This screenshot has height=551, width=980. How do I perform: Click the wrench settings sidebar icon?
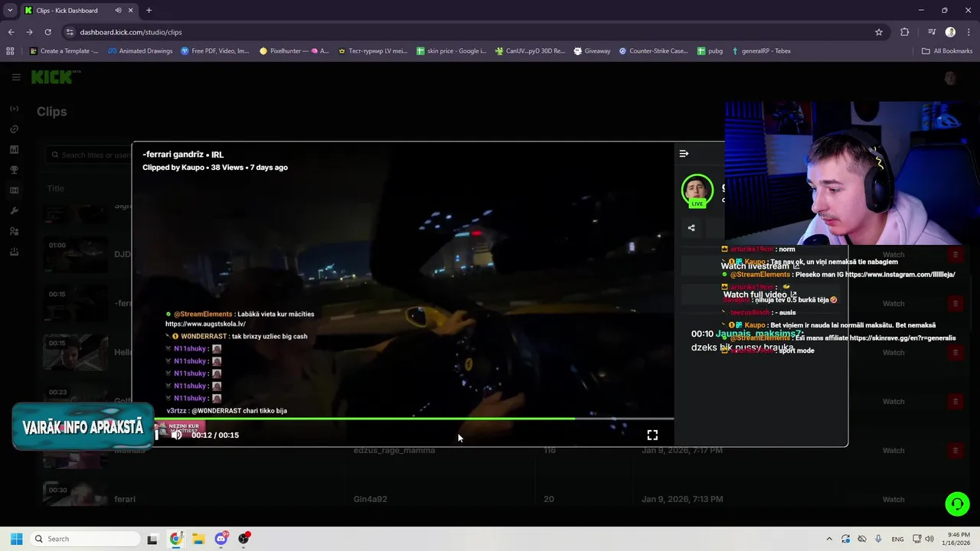point(14,210)
